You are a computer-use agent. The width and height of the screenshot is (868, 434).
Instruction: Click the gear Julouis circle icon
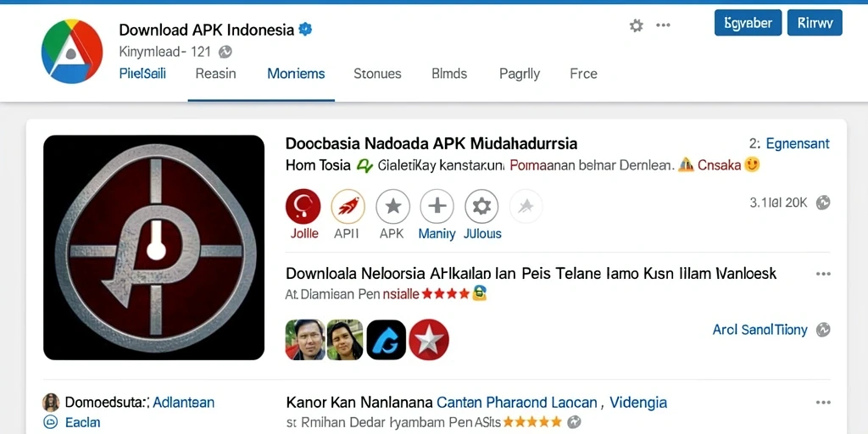point(481,206)
